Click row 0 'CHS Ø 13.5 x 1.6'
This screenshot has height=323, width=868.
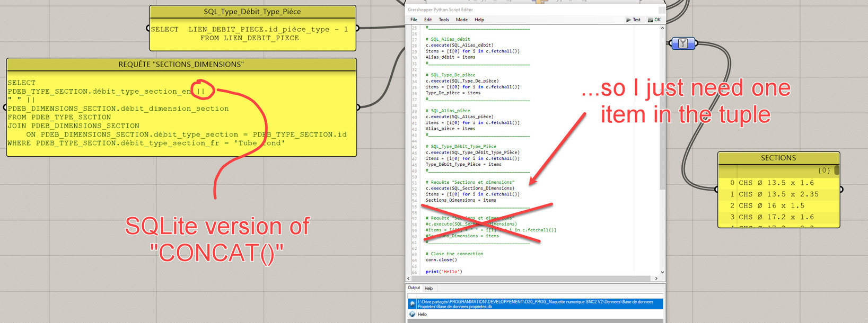[x=778, y=183]
